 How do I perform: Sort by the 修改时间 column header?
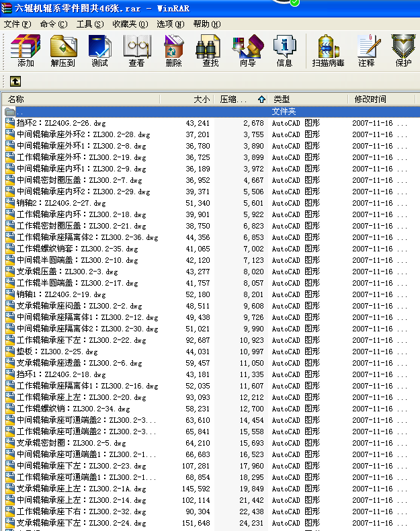[382, 99]
